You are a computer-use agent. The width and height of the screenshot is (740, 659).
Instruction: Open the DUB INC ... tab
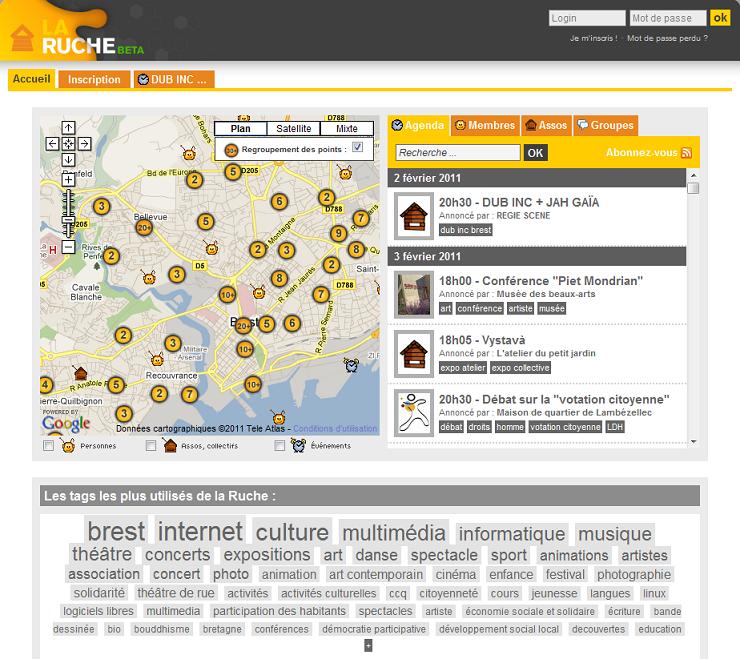[x=174, y=79]
